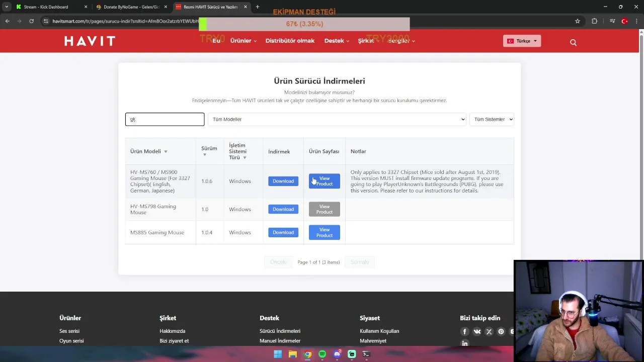Switch to Donate ByNoGame tab
This screenshot has width=644, height=362.
(x=131, y=7)
